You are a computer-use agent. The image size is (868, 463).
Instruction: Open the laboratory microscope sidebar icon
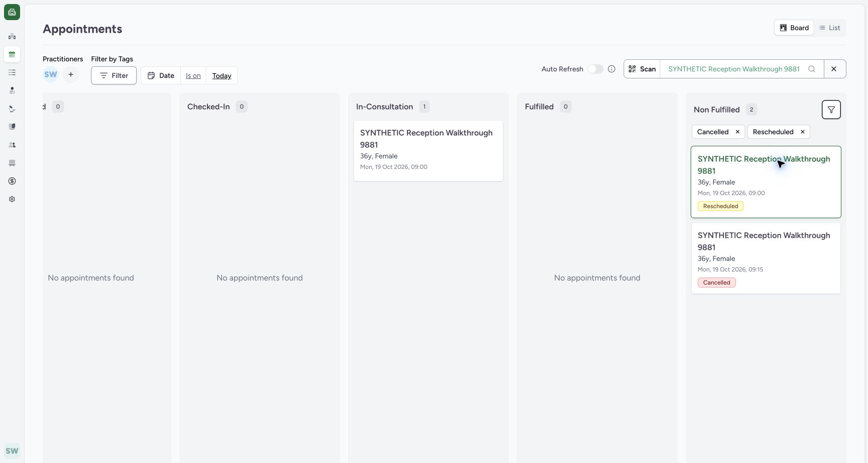(x=12, y=109)
